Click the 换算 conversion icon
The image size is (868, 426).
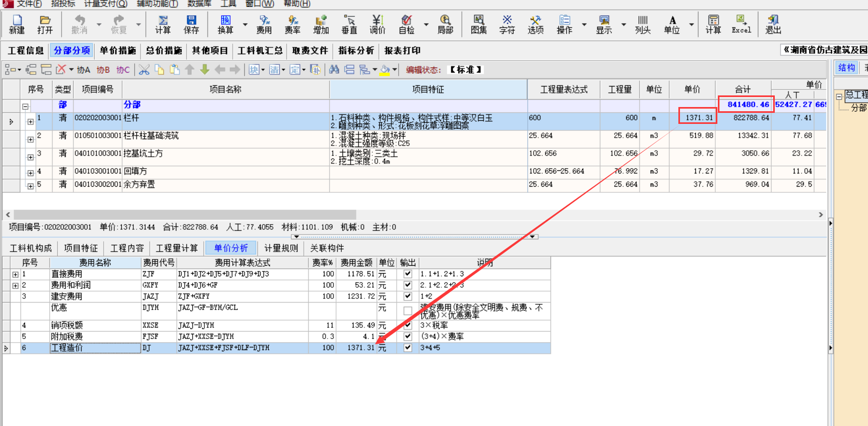tap(225, 25)
